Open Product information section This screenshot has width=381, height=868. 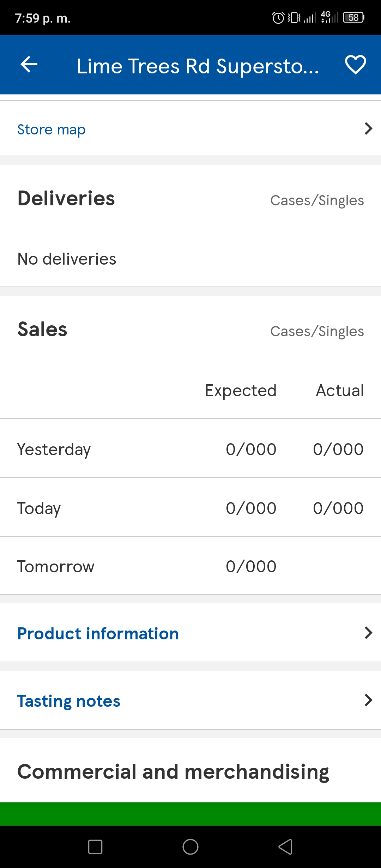tap(98, 633)
